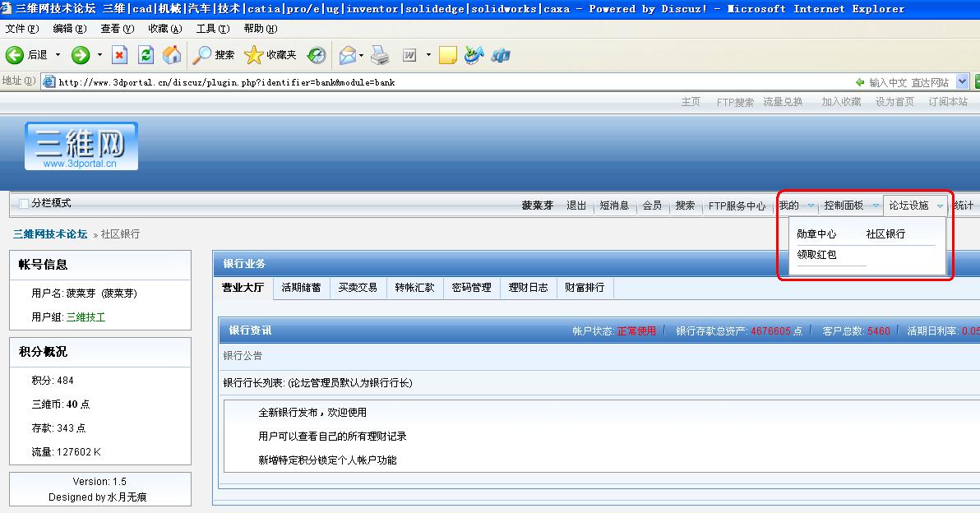Open the 文件(F) menu
The width and height of the screenshot is (980, 513).
pos(22,29)
